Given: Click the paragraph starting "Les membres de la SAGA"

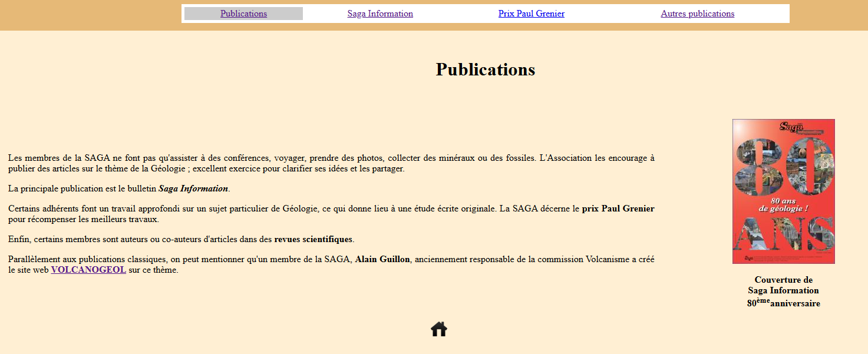Looking at the screenshot, I should coord(331,163).
